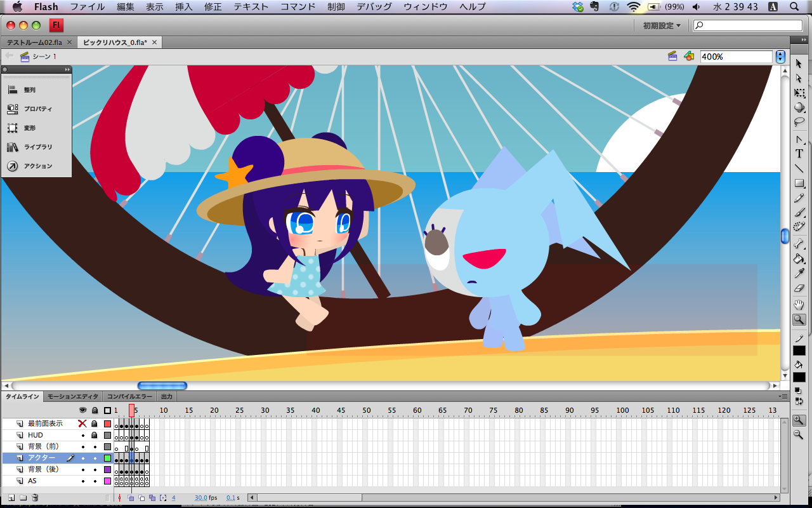Open the stage zoom percentage stepper
Viewport: 812px width, 508px height.
[x=780, y=57]
